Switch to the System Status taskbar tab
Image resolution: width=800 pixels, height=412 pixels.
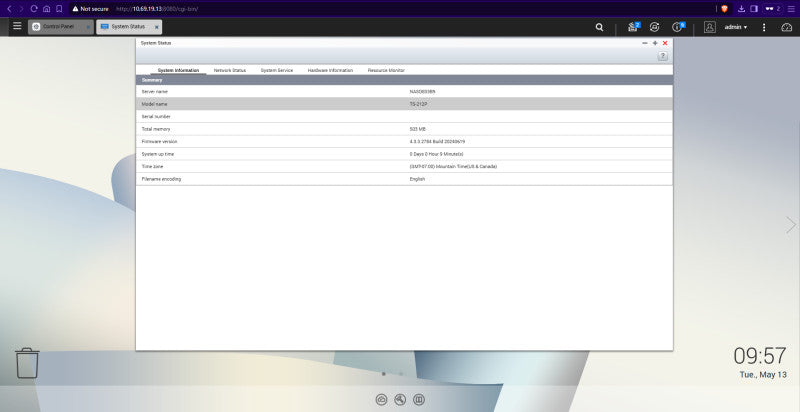pyautogui.click(x=129, y=27)
